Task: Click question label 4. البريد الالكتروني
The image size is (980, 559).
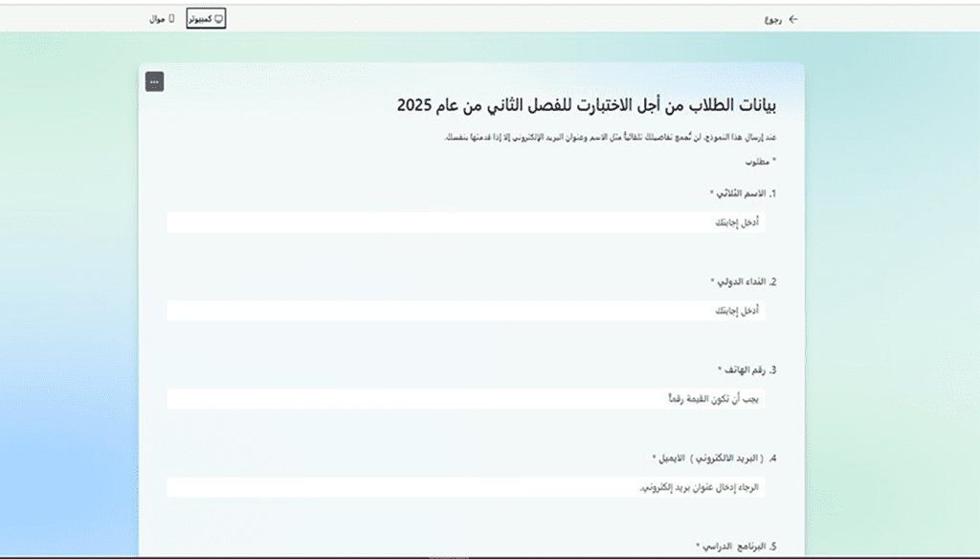Action: [x=714, y=458]
